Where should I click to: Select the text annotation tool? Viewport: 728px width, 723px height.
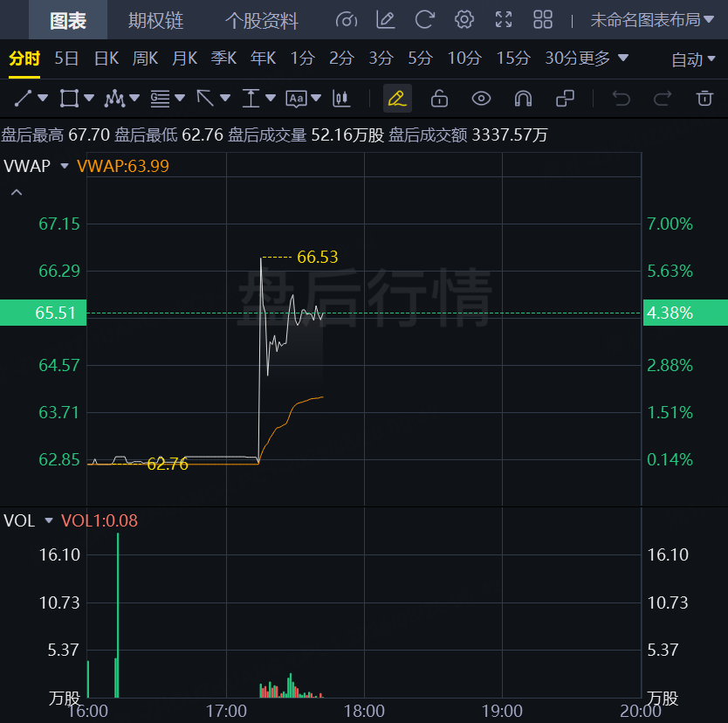point(296,99)
